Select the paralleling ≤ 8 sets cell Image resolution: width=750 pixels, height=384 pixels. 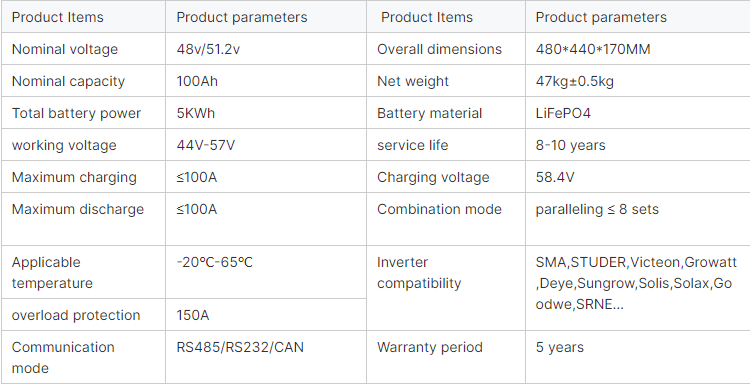tap(638, 219)
